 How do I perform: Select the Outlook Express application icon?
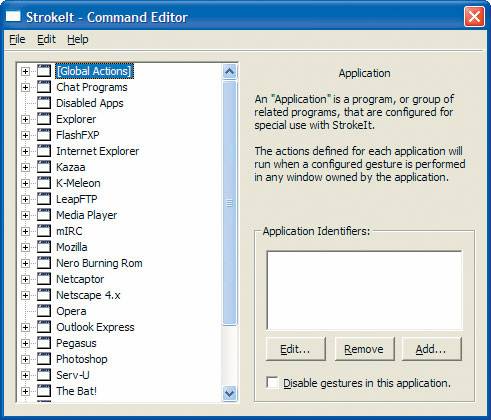[44, 327]
